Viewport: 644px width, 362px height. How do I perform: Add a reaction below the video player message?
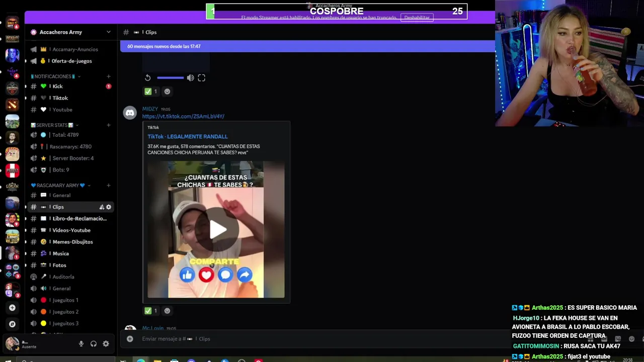168,92
